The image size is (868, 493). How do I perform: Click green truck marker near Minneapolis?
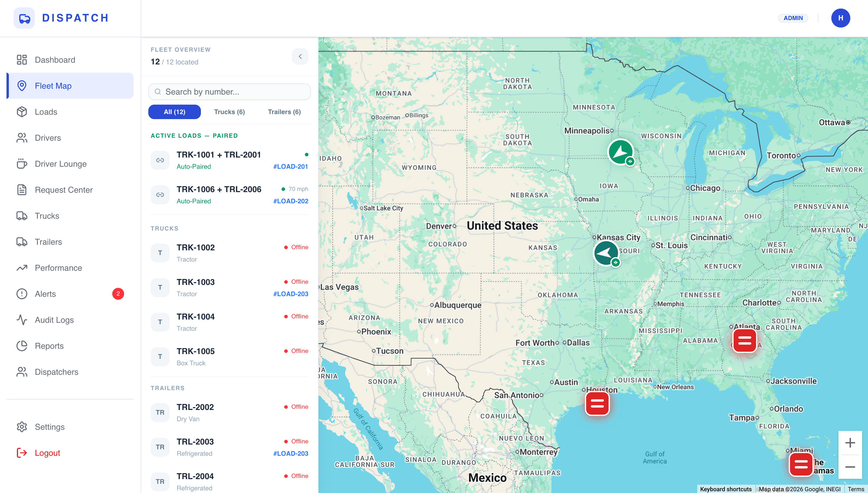click(x=621, y=152)
